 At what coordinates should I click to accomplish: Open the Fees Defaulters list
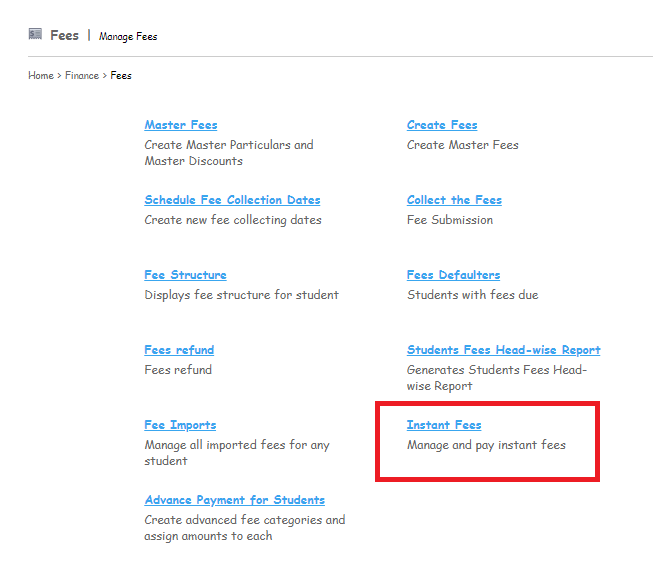click(453, 275)
